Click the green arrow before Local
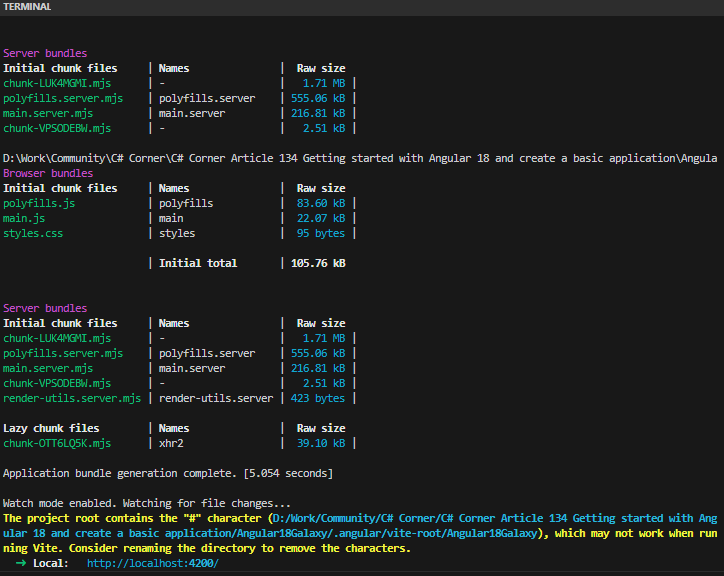Image resolution: width=724 pixels, height=576 pixels. click(x=20, y=564)
